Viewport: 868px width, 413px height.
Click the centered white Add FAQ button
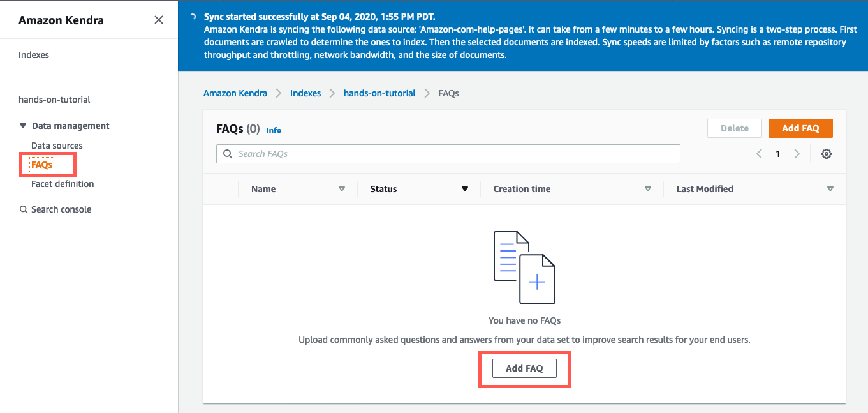pos(524,368)
